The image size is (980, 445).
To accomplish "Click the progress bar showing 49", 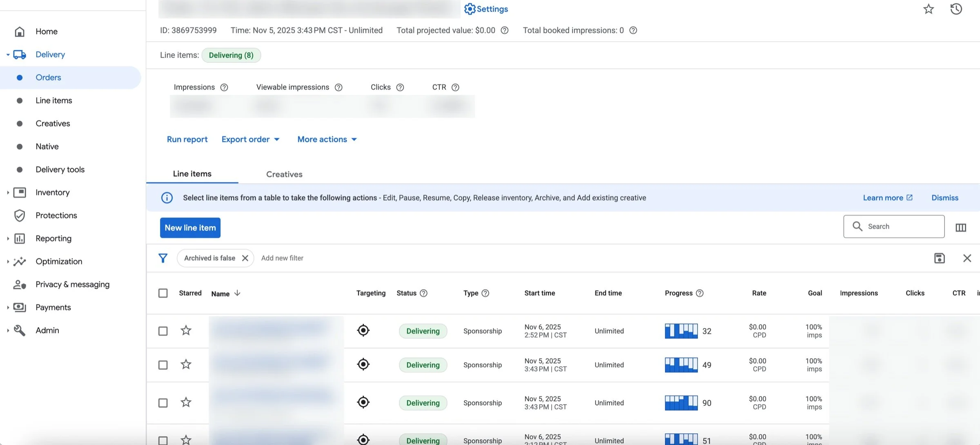I will (x=681, y=365).
